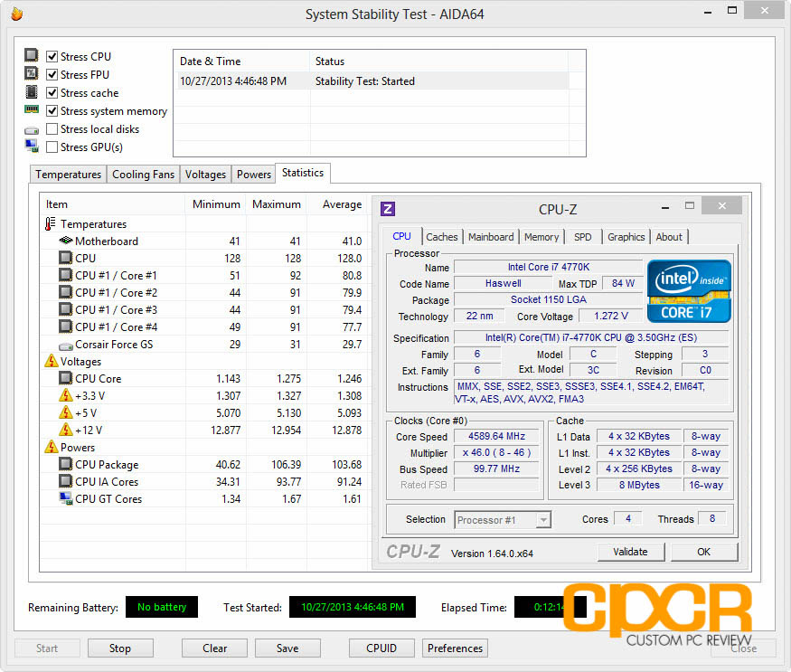Click the Validate button in CPU-Z
The height and width of the screenshot is (672, 791).
tap(631, 552)
